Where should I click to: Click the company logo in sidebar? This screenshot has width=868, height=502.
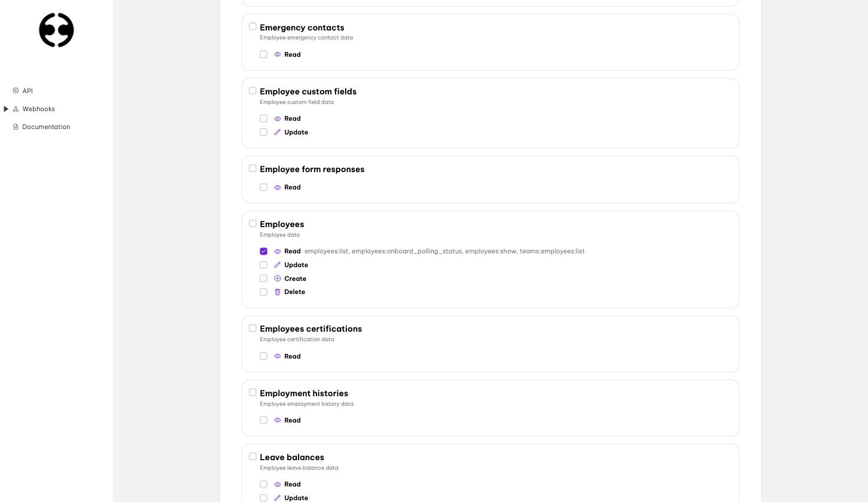pyautogui.click(x=56, y=30)
